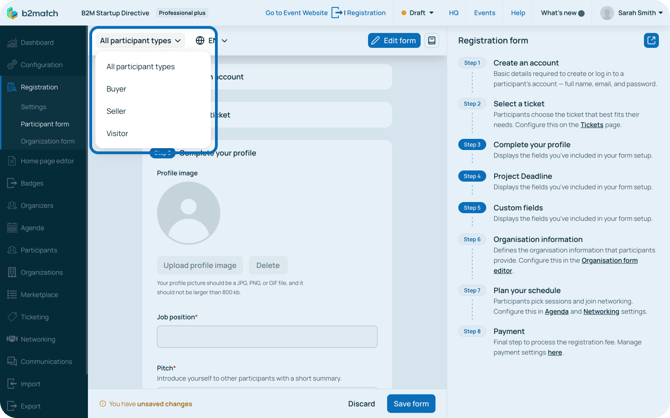670x418 pixels.
Task: Click the profile image placeholder
Action: tap(188, 213)
